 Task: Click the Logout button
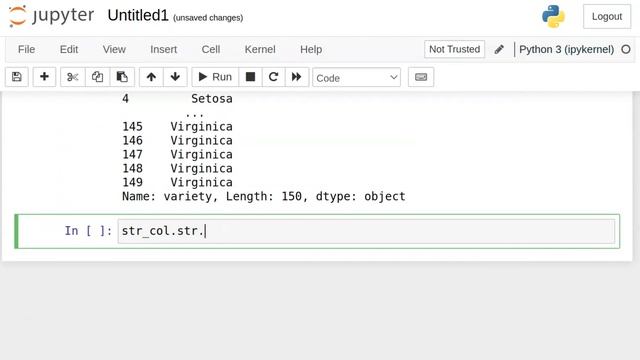pyautogui.click(x=607, y=16)
